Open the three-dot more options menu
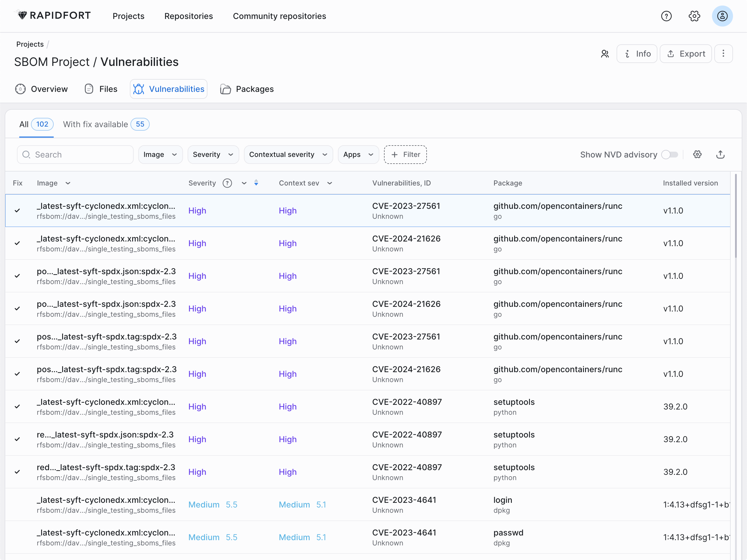 pos(723,54)
